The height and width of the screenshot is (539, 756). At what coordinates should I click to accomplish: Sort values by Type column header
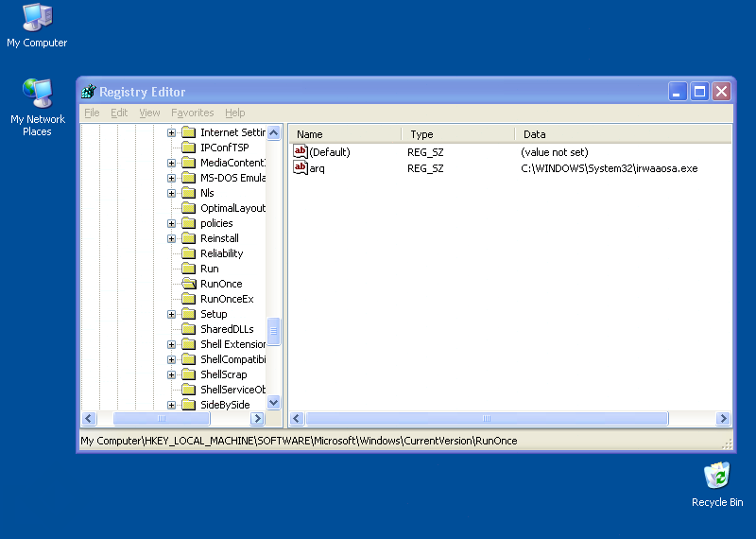click(x=458, y=134)
